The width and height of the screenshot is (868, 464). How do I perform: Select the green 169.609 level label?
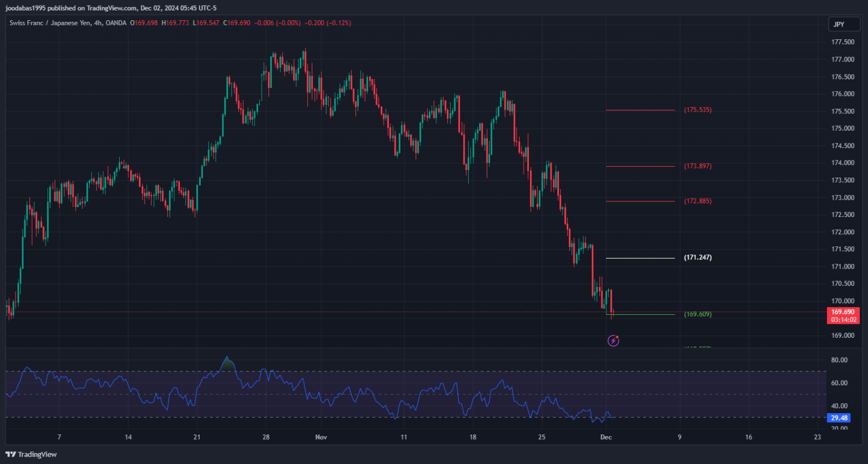pos(698,314)
